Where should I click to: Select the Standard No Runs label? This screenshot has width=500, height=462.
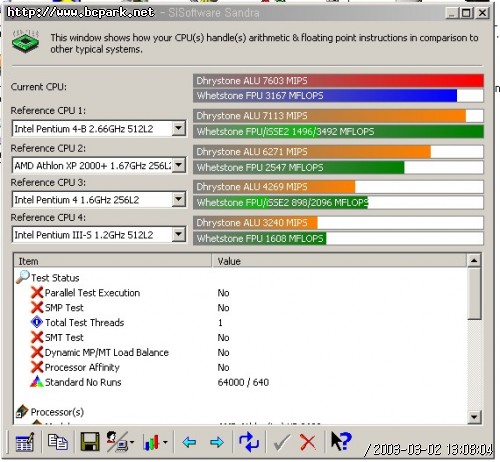click(x=83, y=382)
